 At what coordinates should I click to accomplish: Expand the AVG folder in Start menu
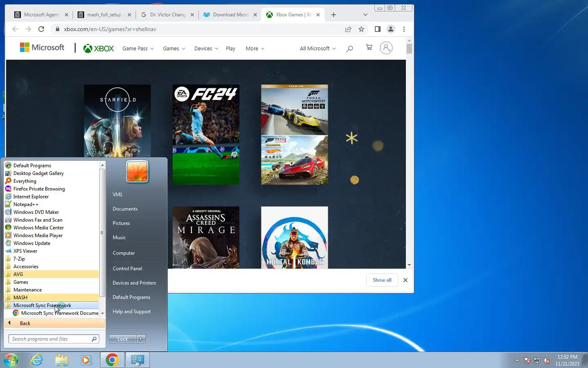(51, 274)
